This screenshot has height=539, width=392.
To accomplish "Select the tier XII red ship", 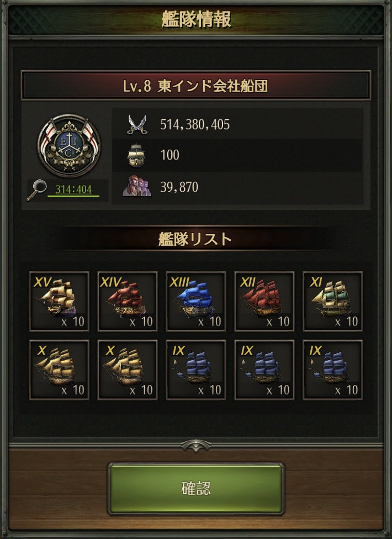I will [264, 302].
